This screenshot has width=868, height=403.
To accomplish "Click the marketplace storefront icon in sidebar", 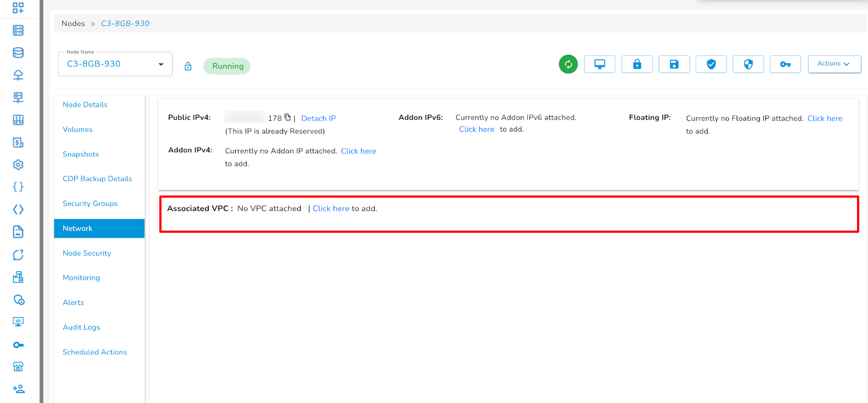I will (x=18, y=367).
